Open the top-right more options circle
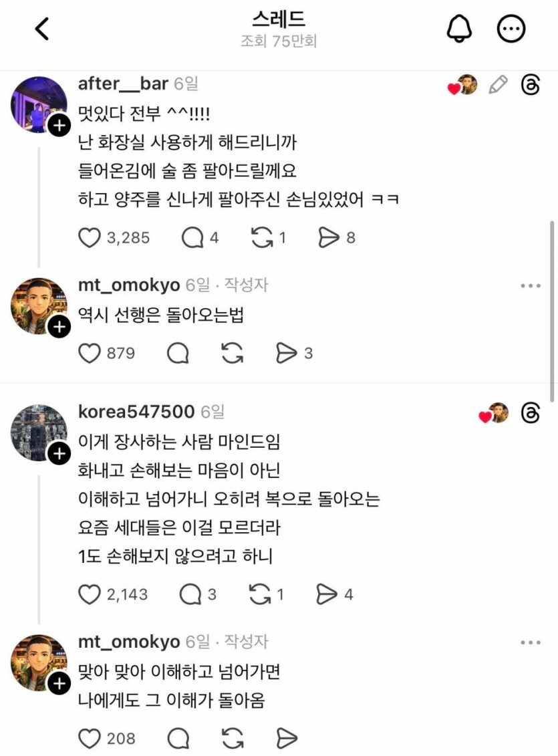This screenshot has height=756, width=558. (x=512, y=29)
